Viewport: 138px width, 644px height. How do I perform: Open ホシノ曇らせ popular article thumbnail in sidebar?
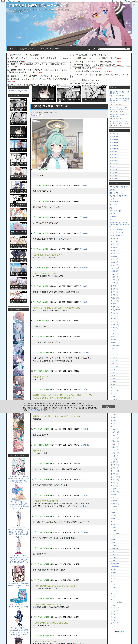pyautogui.click(x=18, y=105)
